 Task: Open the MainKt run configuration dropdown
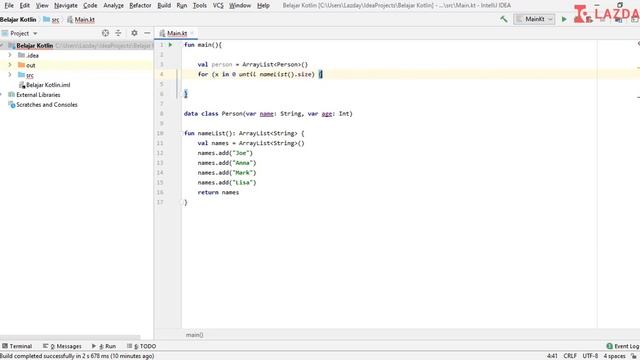(534, 19)
